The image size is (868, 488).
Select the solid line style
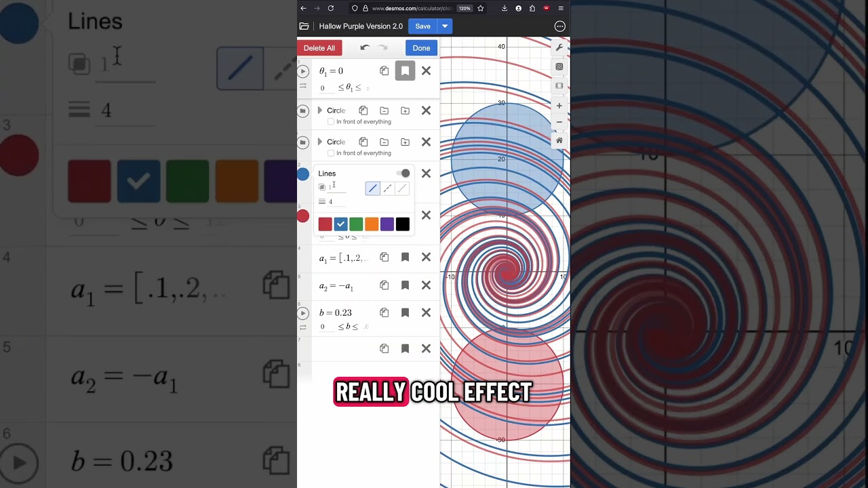click(x=372, y=188)
